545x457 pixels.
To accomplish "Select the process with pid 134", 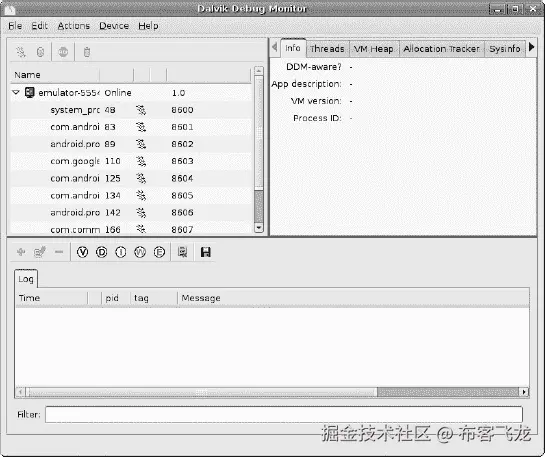I will point(131,195).
